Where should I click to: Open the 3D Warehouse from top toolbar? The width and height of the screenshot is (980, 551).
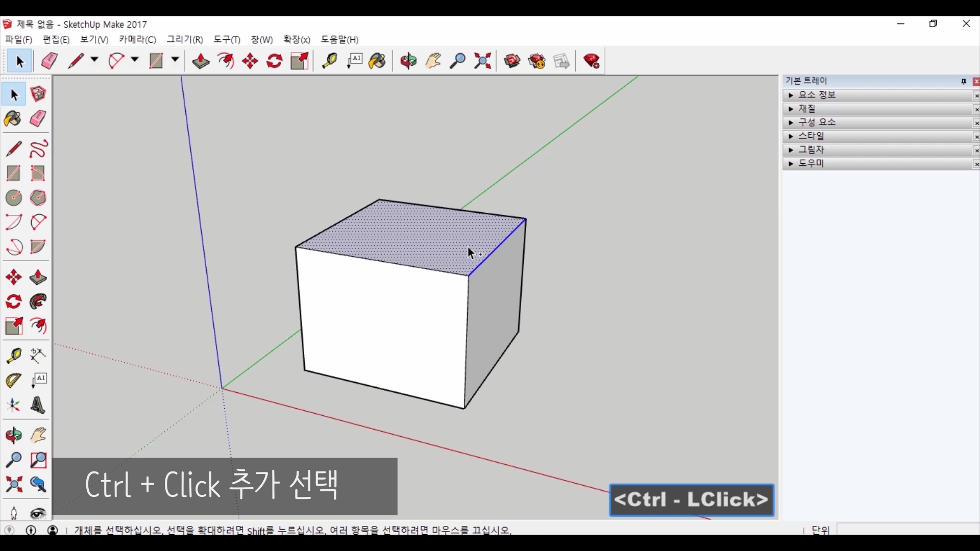[512, 61]
